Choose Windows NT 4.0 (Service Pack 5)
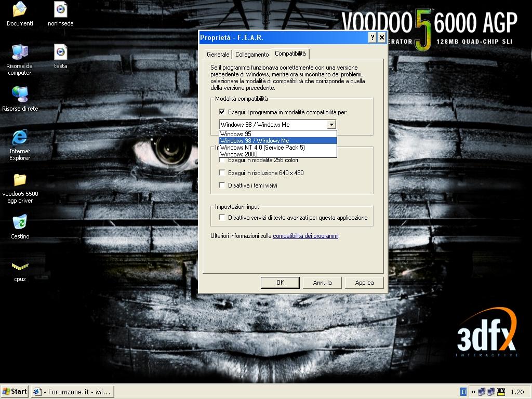This screenshot has width=532, height=399. pyautogui.click(x=278, y=147)
